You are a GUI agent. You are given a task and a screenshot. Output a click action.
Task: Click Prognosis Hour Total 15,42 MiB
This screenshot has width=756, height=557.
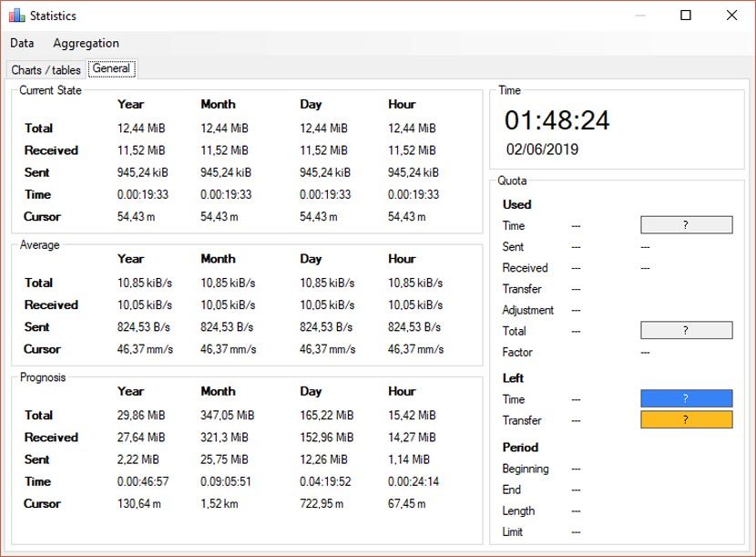click(412, 415)
